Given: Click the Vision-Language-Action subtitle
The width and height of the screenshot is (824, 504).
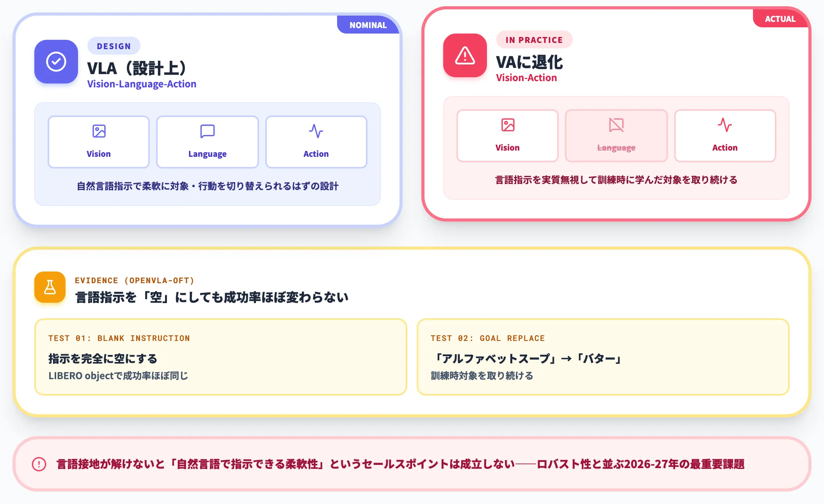Looking at the screenshot, I should (x=142, y=84).
